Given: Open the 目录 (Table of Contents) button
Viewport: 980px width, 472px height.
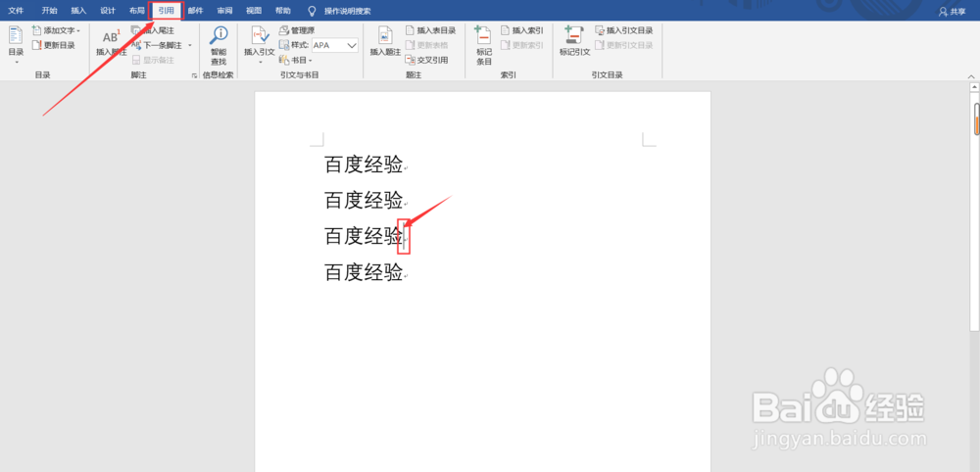Looking at the screenshot, I should [16, 44].
